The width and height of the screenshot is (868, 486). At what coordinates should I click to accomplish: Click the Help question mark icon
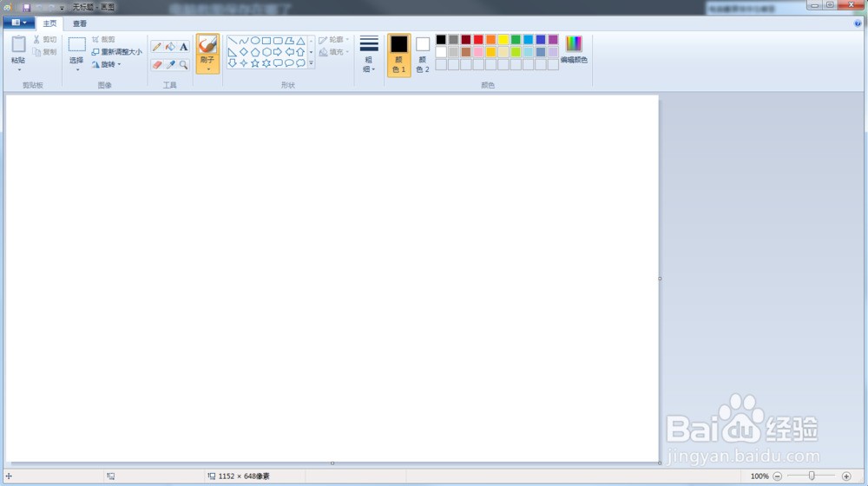click(858, 23)
